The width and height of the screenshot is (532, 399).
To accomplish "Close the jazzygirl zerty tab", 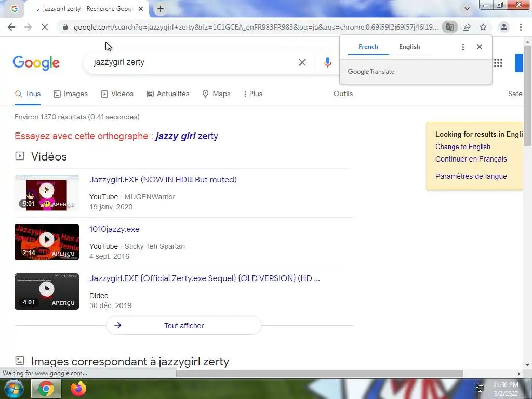I will [141, 9].
